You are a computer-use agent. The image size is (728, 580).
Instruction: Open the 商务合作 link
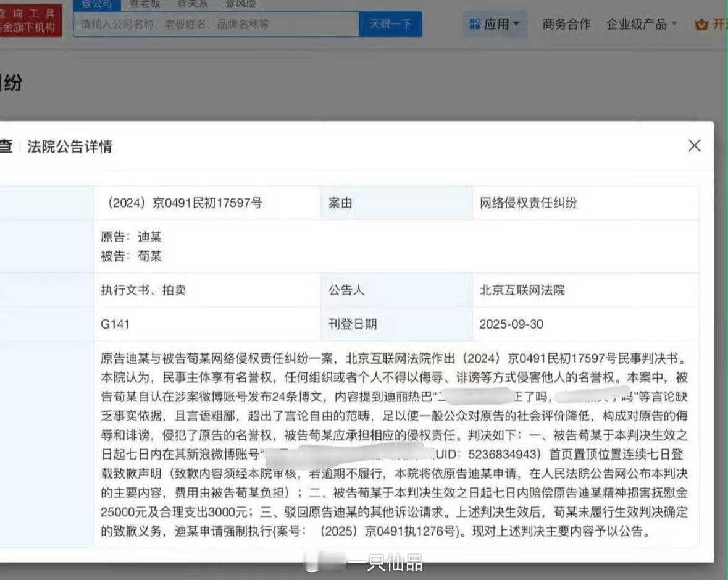click(566, 24)
